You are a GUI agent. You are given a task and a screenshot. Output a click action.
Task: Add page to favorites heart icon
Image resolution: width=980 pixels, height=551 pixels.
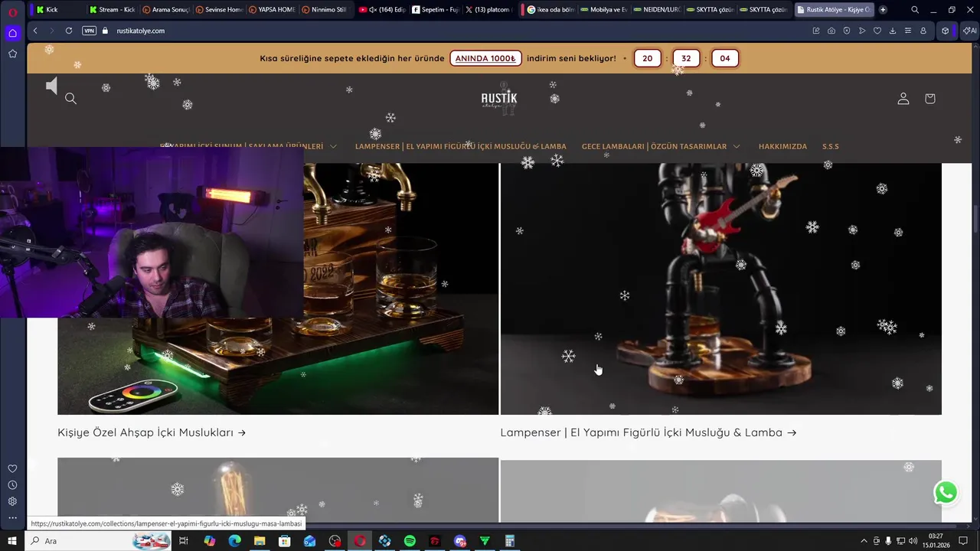click(877, 31)
